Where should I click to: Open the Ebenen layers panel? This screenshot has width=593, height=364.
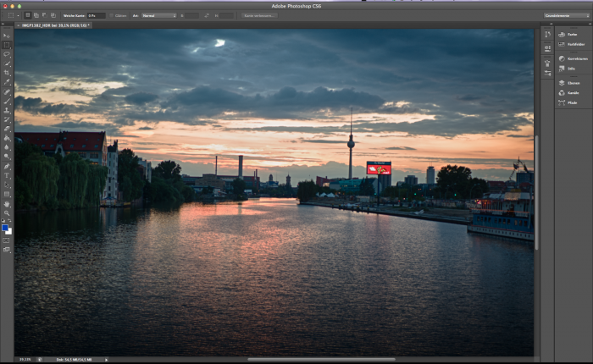point(573,83)
